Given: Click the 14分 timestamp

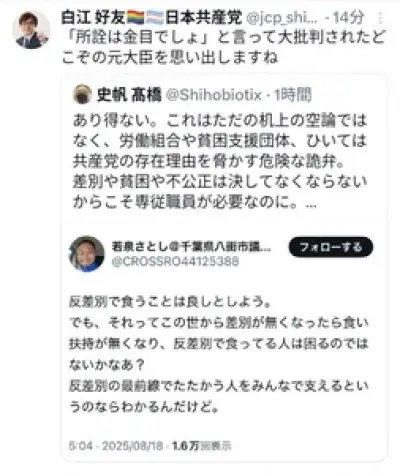Looking at the screenshot, I should (348, 18).
